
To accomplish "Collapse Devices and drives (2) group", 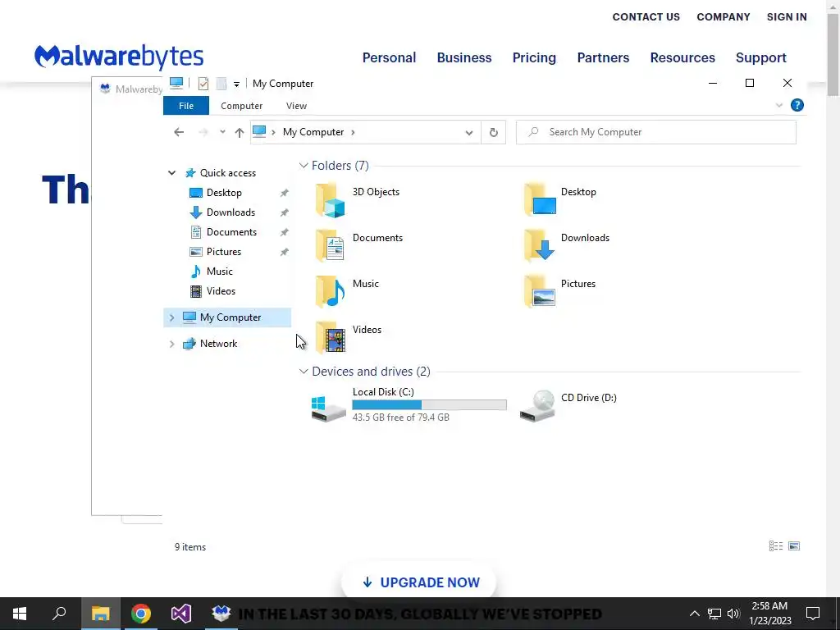I will coord(304,372).
